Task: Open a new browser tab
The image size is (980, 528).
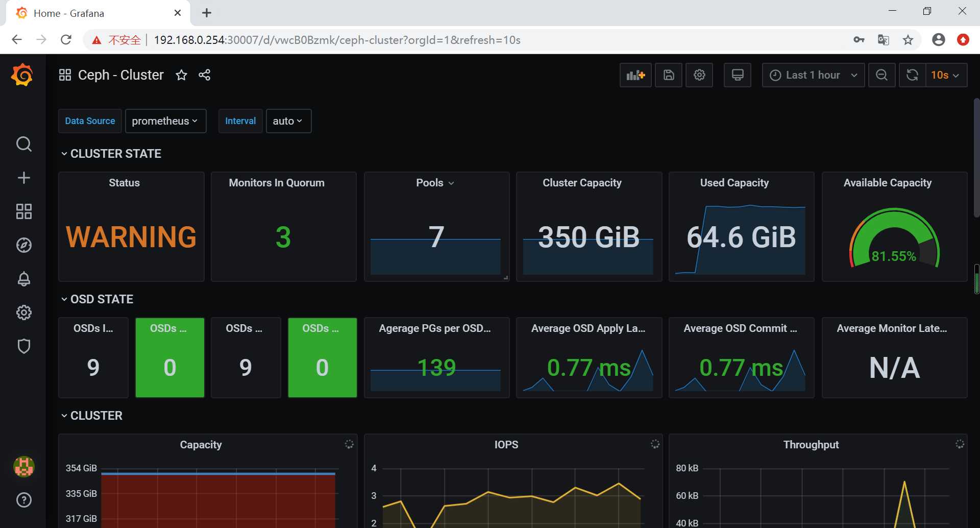Action: [x=207, y=13]
